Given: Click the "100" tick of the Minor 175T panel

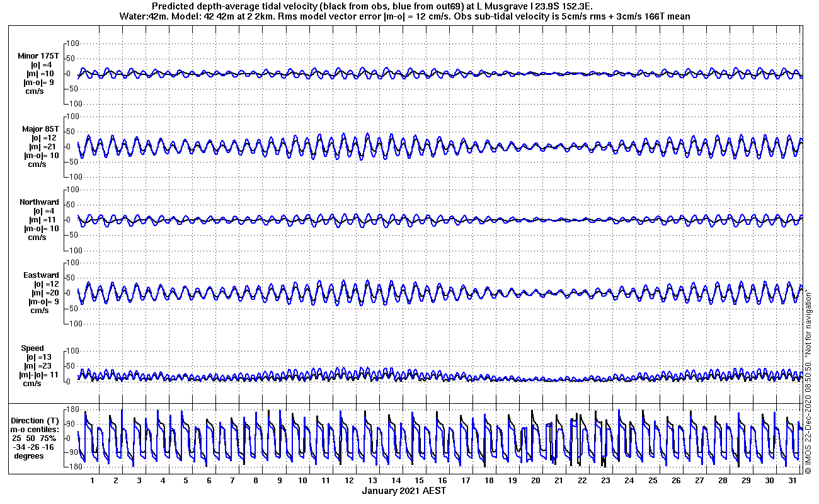Looking at the screenshot, I should pyautogui.click(x=72, y=43).
